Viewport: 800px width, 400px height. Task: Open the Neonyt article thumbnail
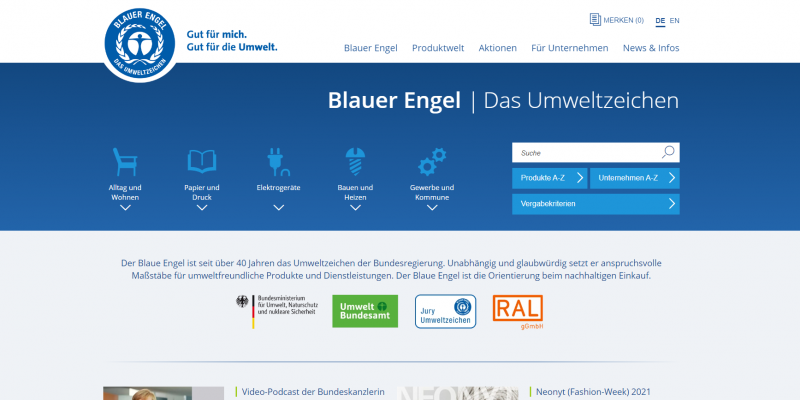(x=458, y=393)
